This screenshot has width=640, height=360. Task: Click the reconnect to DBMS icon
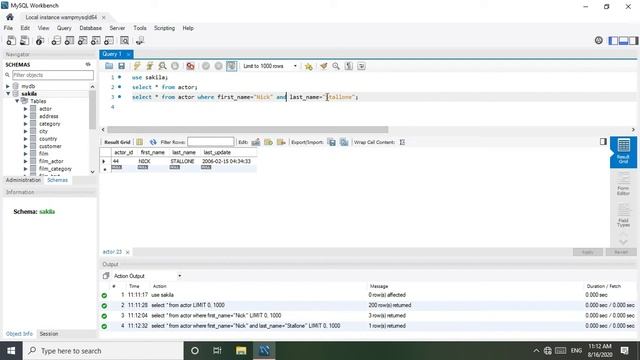pyautogui.click(x=140, y=40)
